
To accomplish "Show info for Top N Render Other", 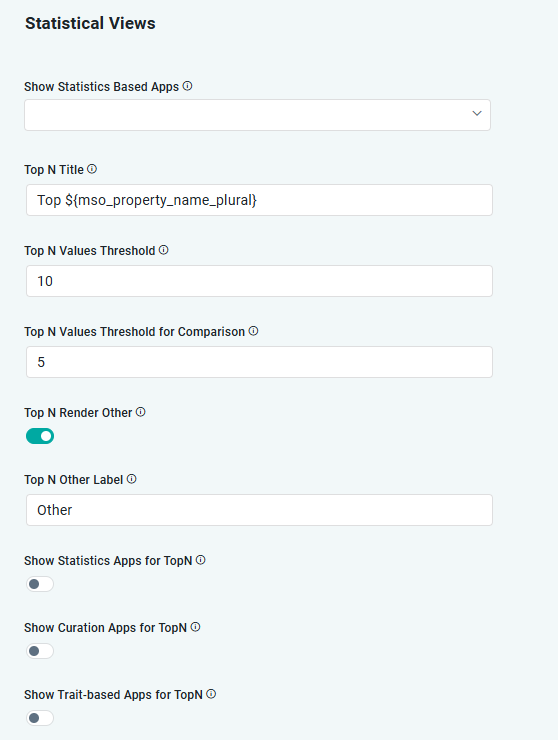I will coord(141,412).
